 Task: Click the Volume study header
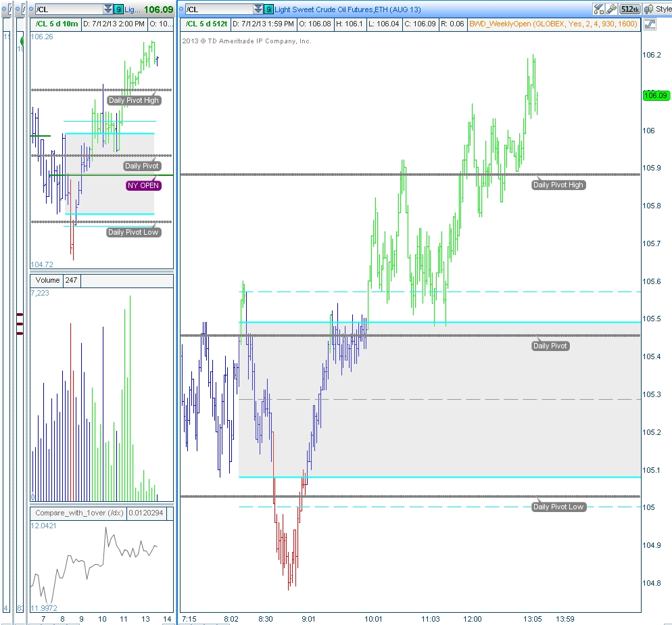[47, 280]
